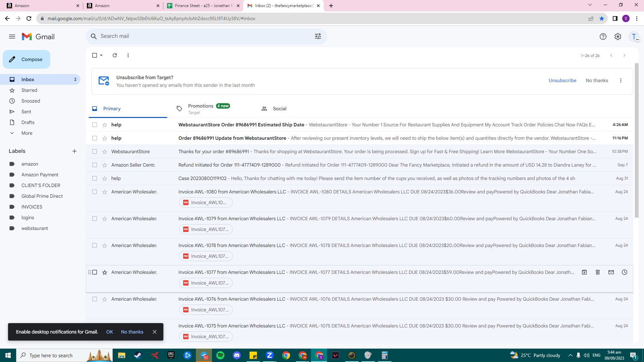The width and height of the screenshot is (644, 362).
Task: Open Gmail support help icon
Action: tap(603, 37)
